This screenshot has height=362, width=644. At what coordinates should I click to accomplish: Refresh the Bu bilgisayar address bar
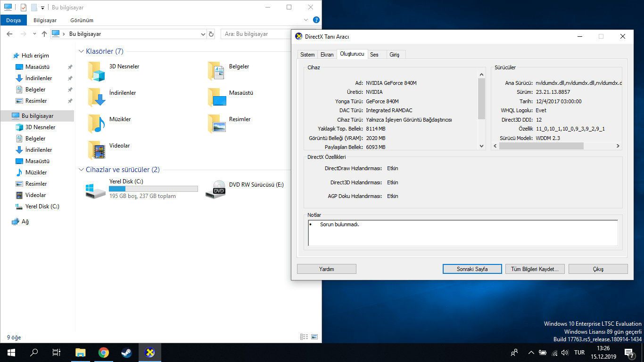211,34
